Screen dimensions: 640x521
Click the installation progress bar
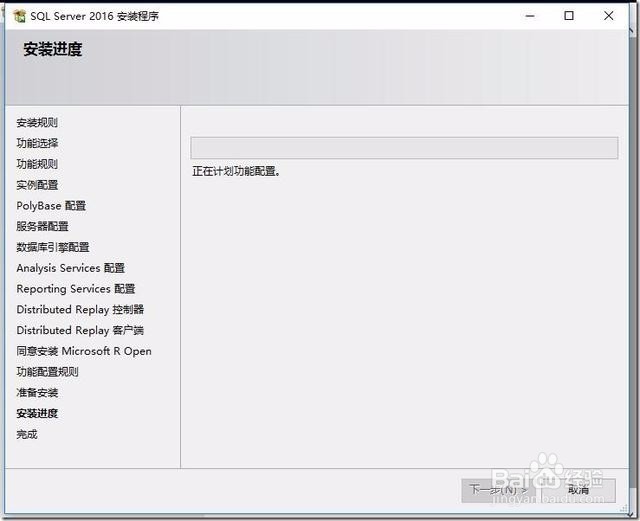click(404, 148)
